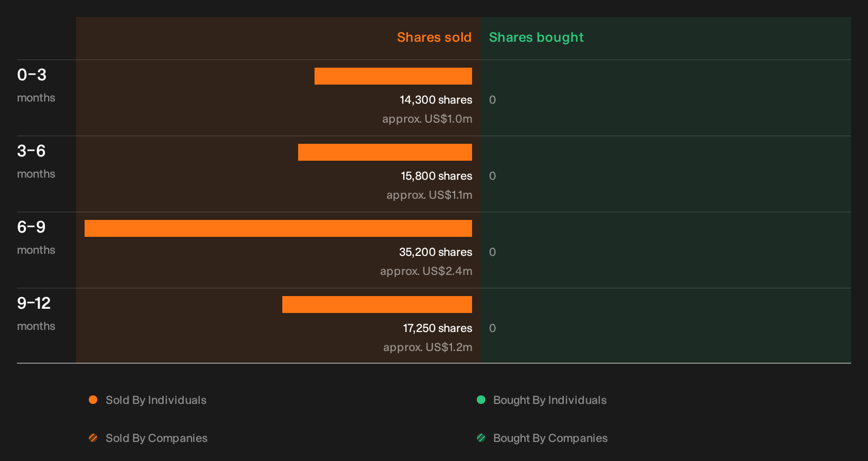Viewport: 868px width, 461px height.
Task: Click the 35,200 shares value
Action: coord(436,252)
